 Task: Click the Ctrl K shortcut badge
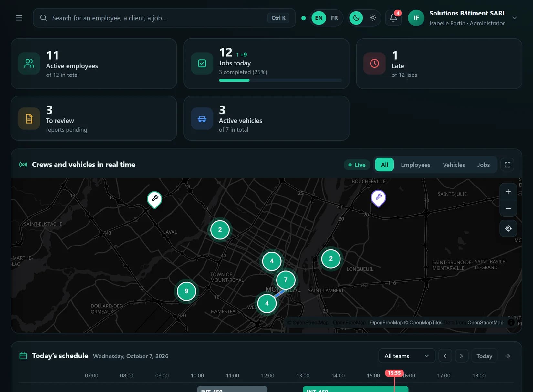click(278, 18)
